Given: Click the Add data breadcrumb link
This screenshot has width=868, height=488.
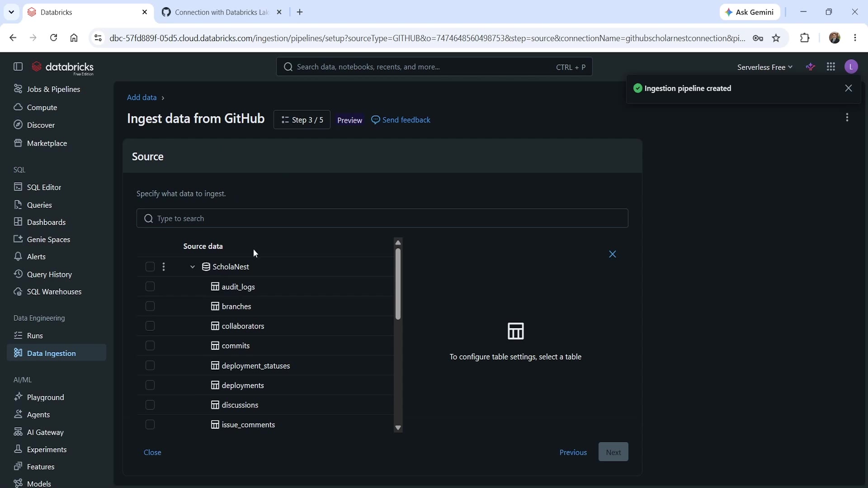Looking at the screenshot, I should pyautogui.click(x=142, y=98).
